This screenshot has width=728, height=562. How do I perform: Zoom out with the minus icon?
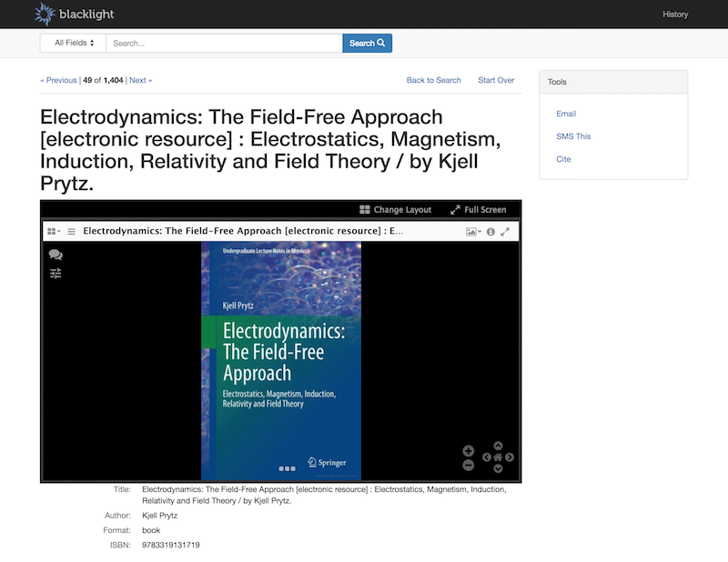(469, 465)
